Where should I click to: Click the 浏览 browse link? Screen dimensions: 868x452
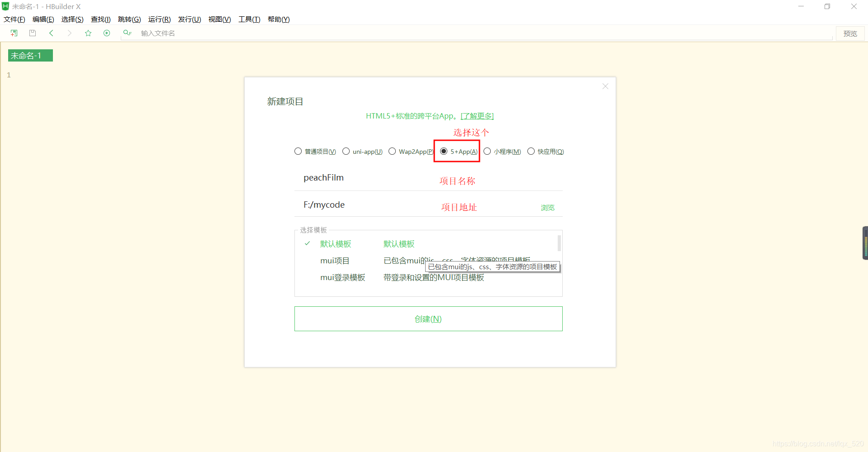547,208
